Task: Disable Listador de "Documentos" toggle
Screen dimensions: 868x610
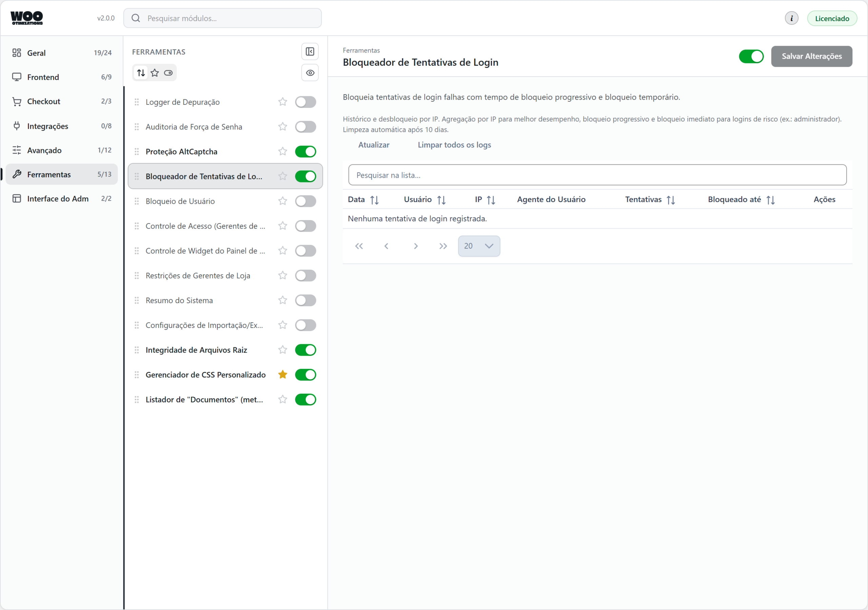Action: (305, 399)
